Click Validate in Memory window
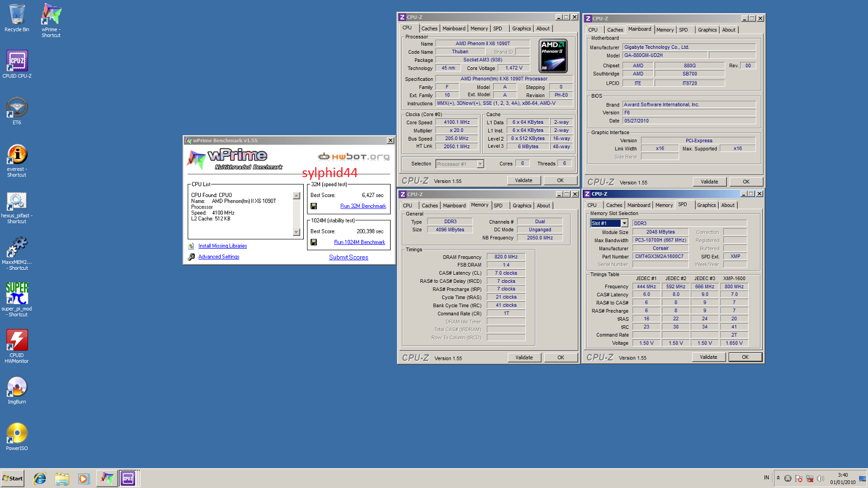868x488 pixels. [x=524, y=358]
